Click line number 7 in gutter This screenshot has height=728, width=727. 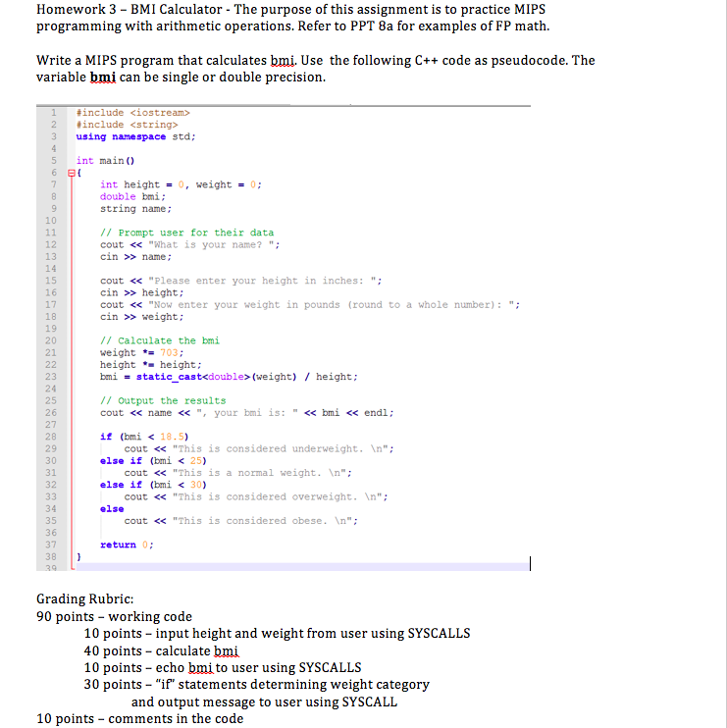coord(53,184)
